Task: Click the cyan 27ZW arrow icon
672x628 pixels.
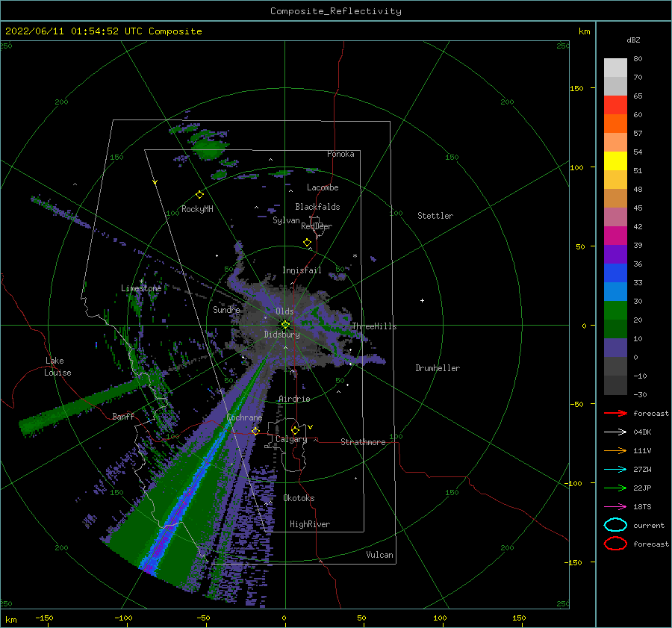Action: (x=615, y=470)
